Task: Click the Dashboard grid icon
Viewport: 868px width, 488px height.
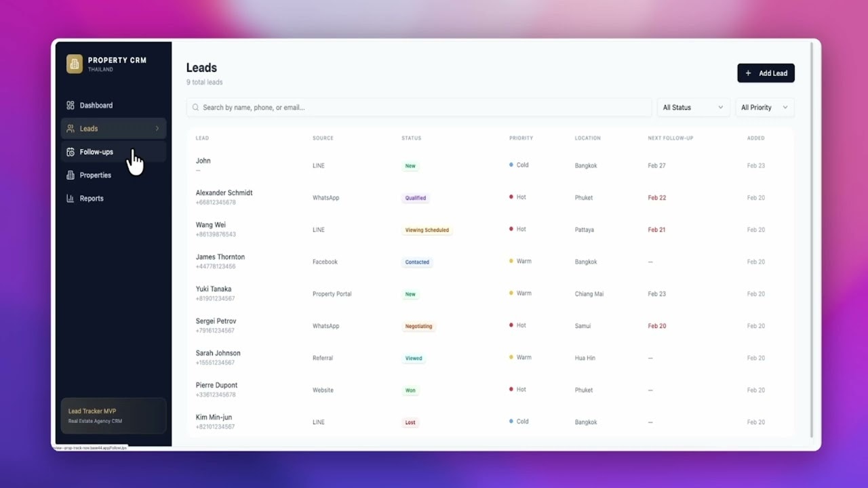Action: click(71, 105)
